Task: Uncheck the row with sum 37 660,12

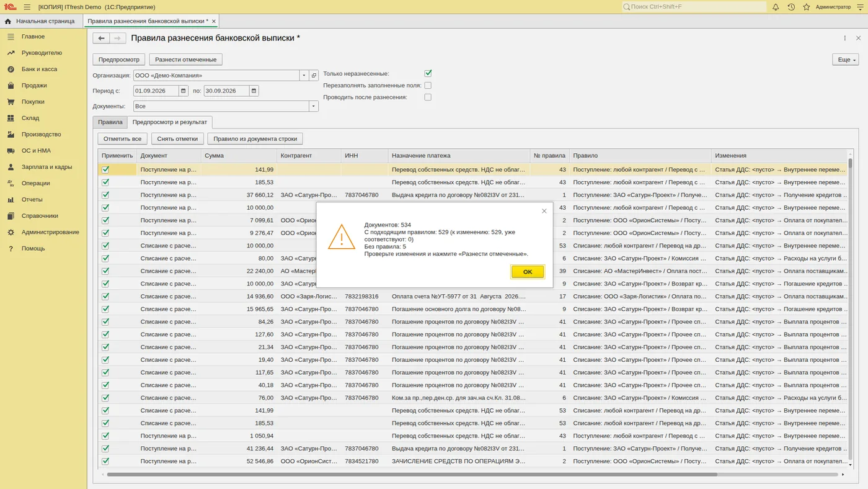Action: tap(105, 195)
